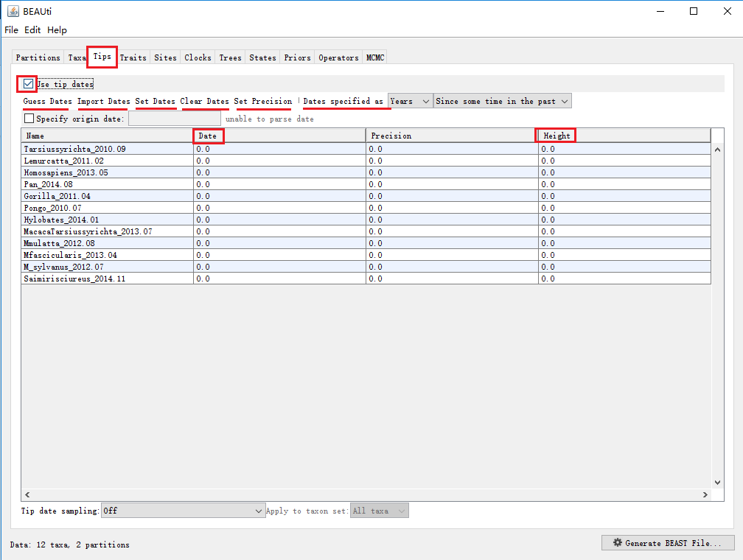Switch to the Partitions tab
743x560 pixels.
point(38,57)
